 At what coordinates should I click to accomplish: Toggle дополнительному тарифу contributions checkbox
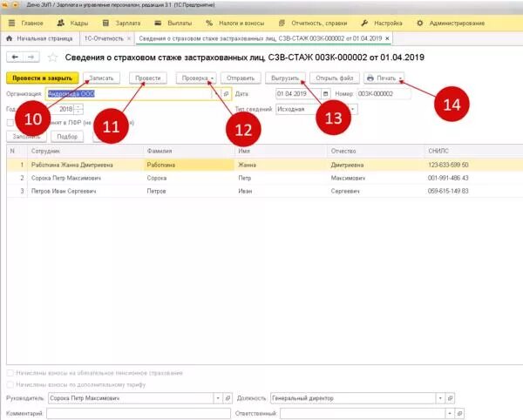click(x=10, y=384)
